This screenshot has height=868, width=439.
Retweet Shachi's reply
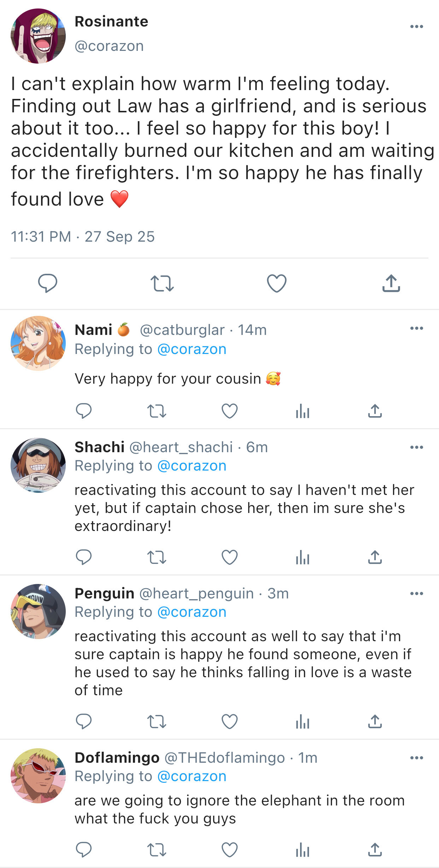coord(157,557)
